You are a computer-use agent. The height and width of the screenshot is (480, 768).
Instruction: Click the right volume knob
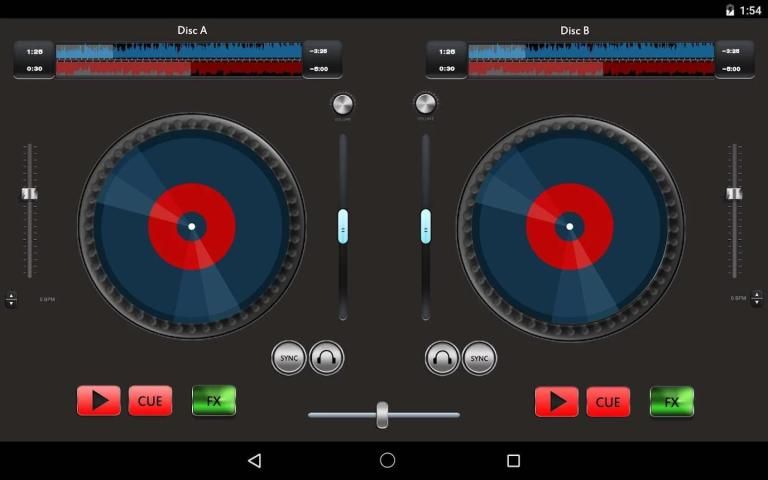[x=426, y=104]
